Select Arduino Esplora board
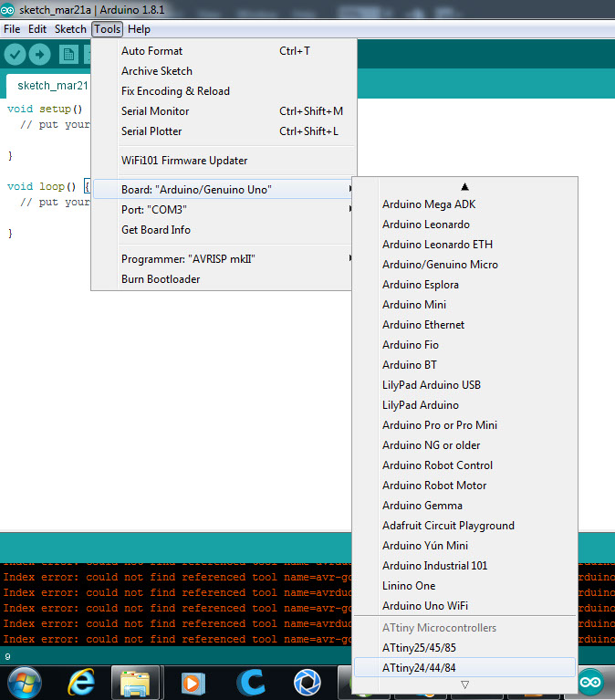 coord(464,285)
